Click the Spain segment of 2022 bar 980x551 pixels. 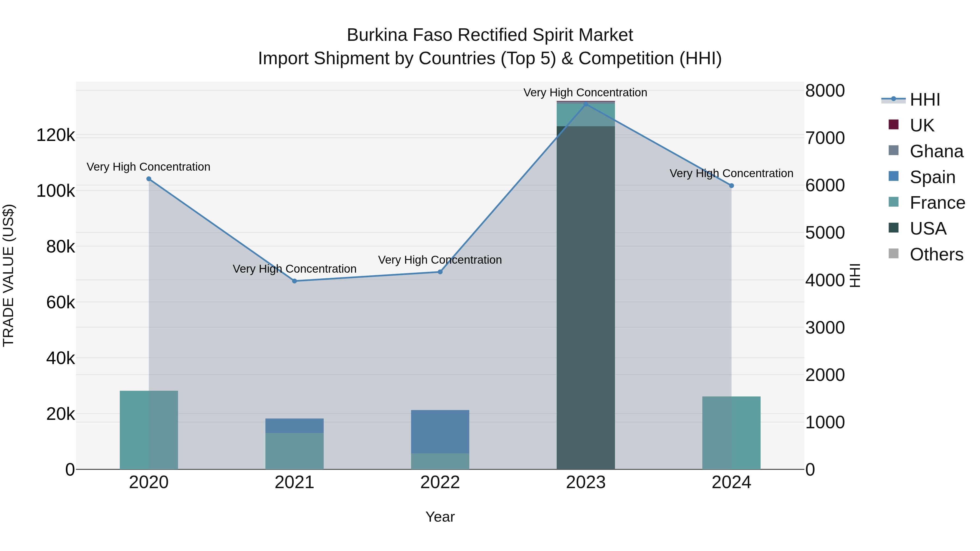pos(440,432)
